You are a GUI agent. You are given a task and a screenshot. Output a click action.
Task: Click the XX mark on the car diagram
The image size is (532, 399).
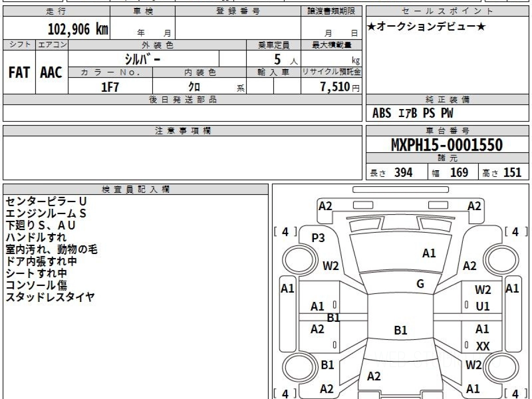click(483, 347)
